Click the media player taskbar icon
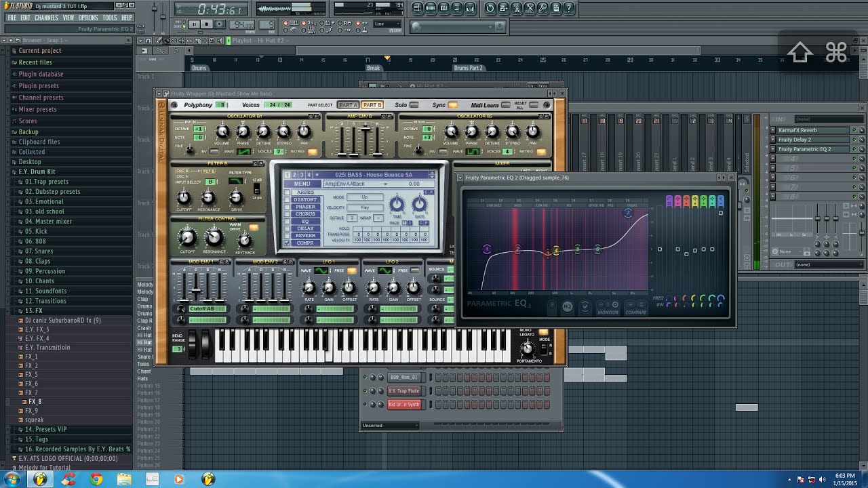868x488 pixels. (179, 479)
